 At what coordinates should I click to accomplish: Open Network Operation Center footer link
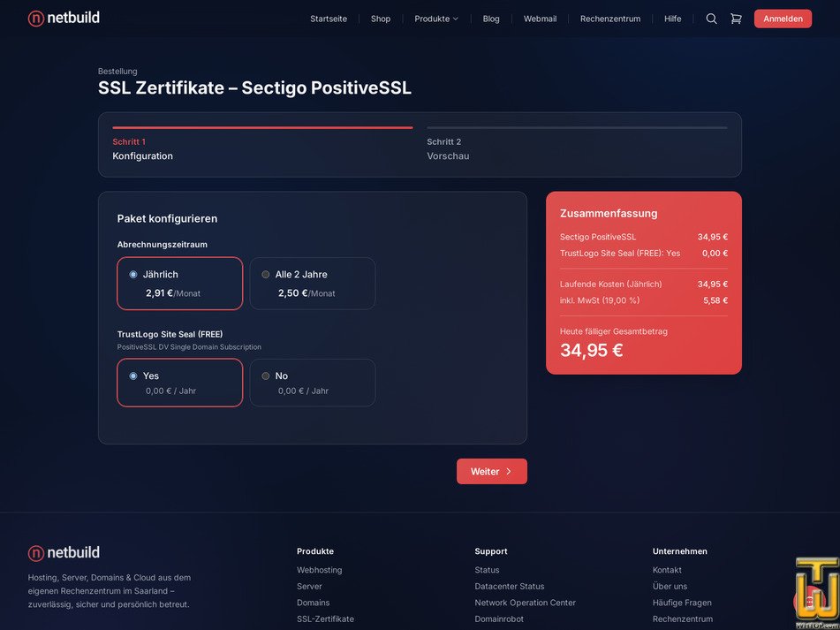click(525, 603)
